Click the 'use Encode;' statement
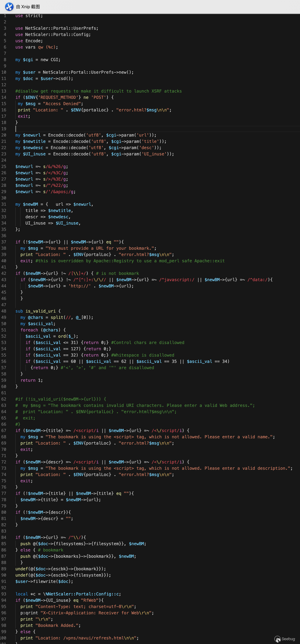Screen dimensions: 300x644 [29, 41]
